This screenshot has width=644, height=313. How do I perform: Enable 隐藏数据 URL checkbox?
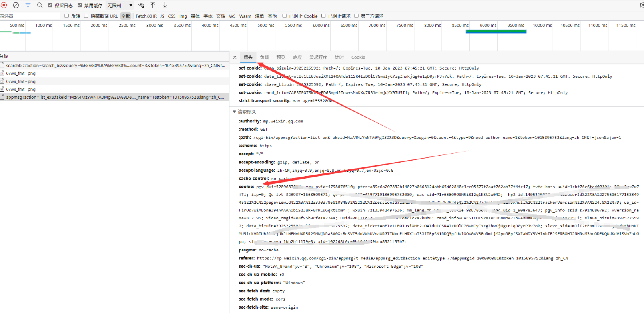[86, 16]
